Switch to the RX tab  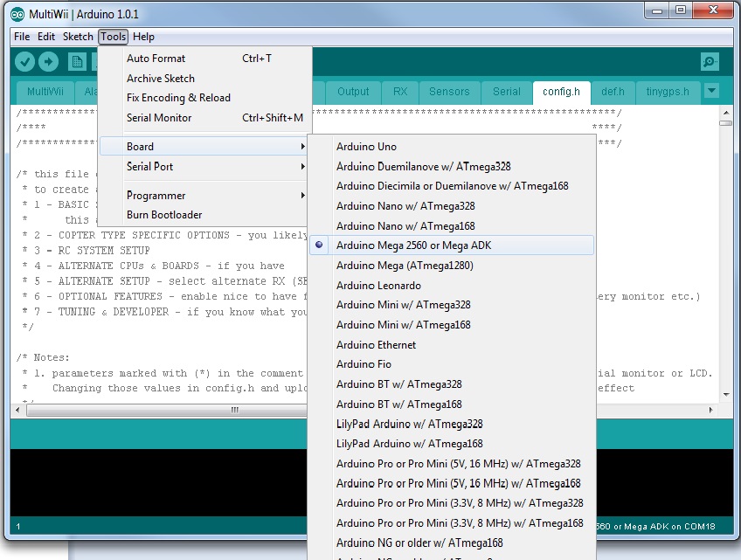click(400, 92)
